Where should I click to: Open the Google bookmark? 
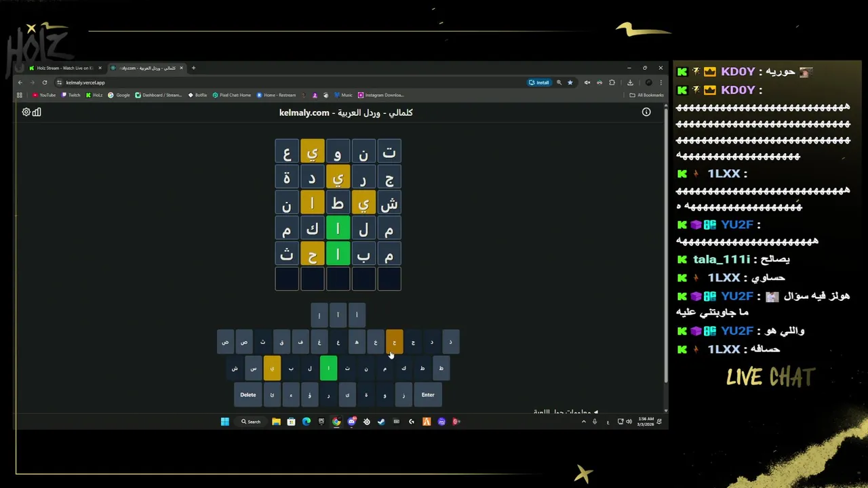tap(119, 95)
